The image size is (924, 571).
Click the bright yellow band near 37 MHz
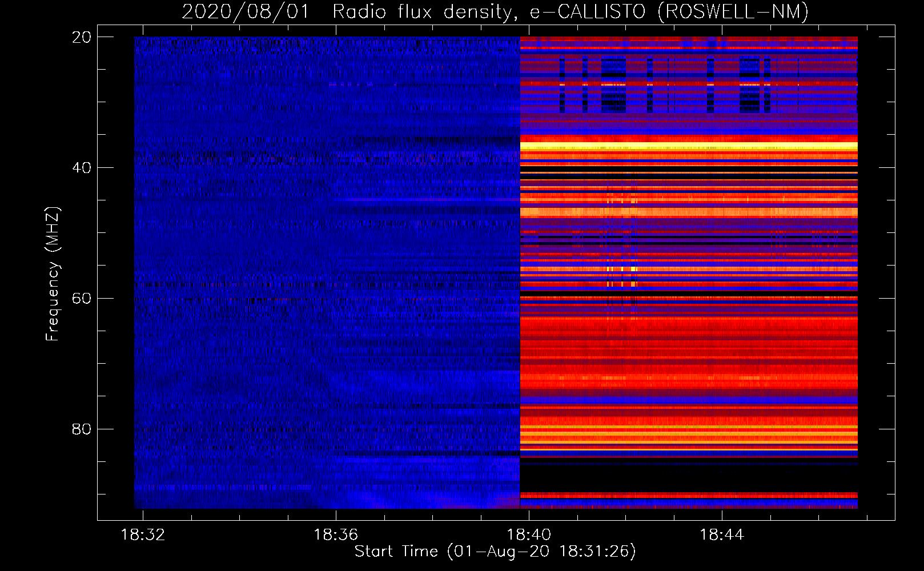click(x=689, y=147)
